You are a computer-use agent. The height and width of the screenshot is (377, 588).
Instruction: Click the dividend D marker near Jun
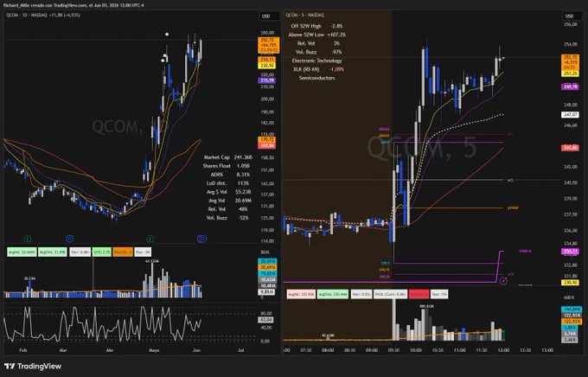tap(202, 238)
